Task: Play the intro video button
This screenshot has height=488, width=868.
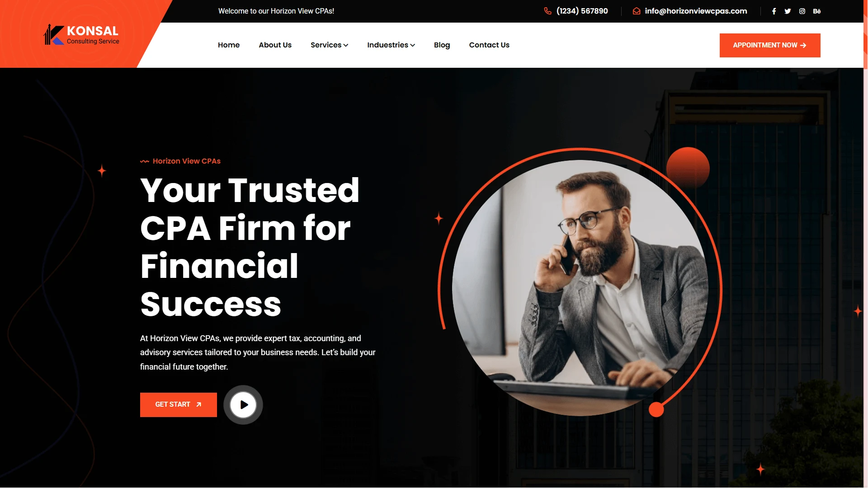Action: 243,405
